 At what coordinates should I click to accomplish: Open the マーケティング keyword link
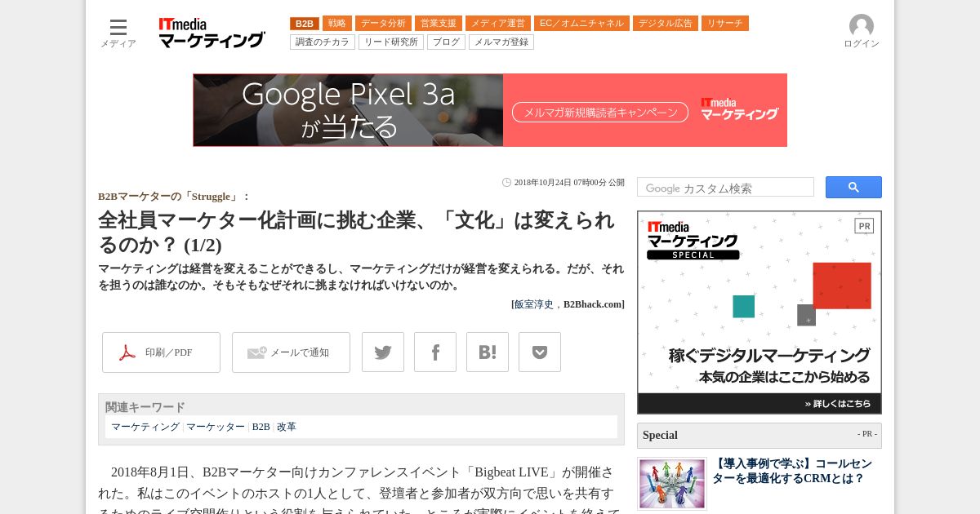pos(145,427)
